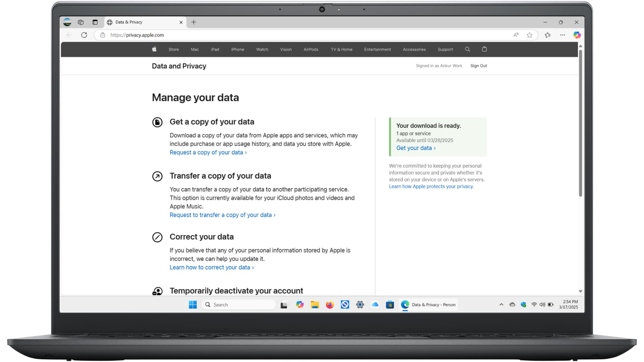
Task: Open a new browser tab
Action: pos(194,22)
